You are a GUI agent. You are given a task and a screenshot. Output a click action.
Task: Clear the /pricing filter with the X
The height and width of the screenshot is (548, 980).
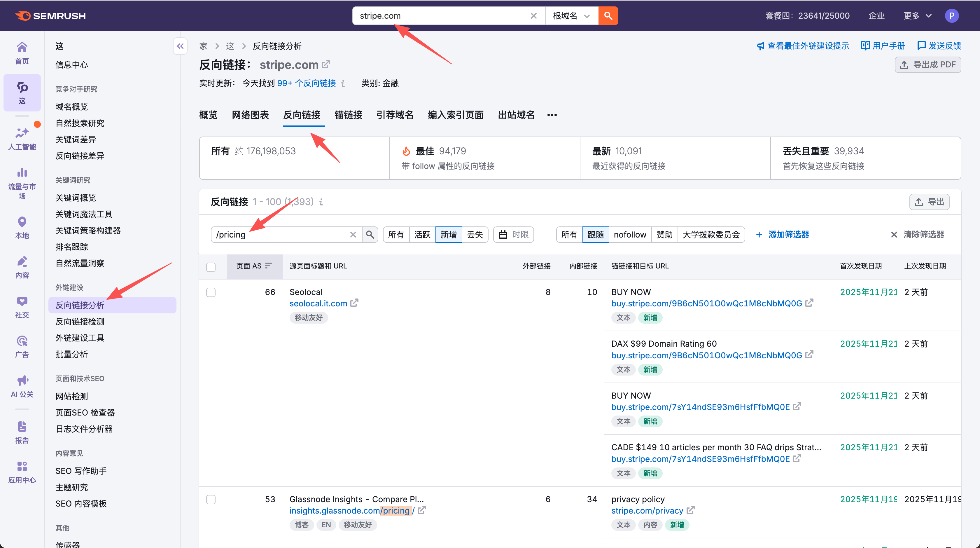353,234
